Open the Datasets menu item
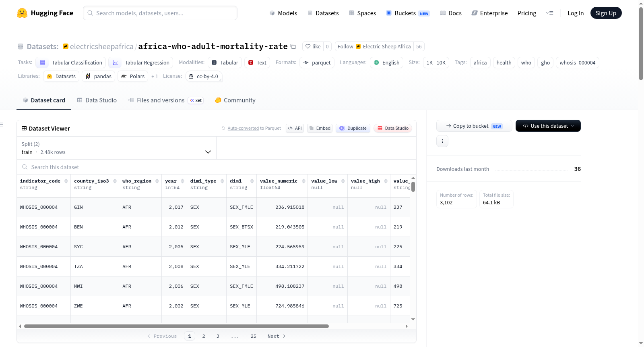This screenshot has height=347, width=644. [x=323, y=13]
